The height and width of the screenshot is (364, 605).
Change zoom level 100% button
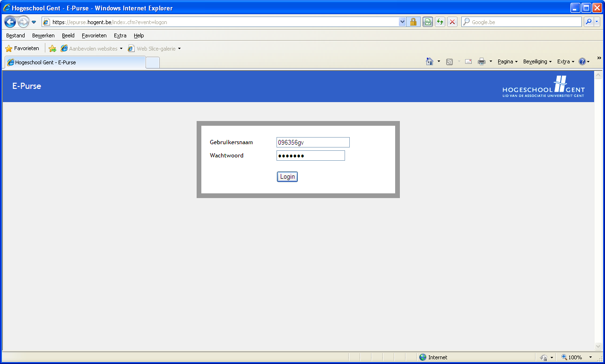(572, 357)
